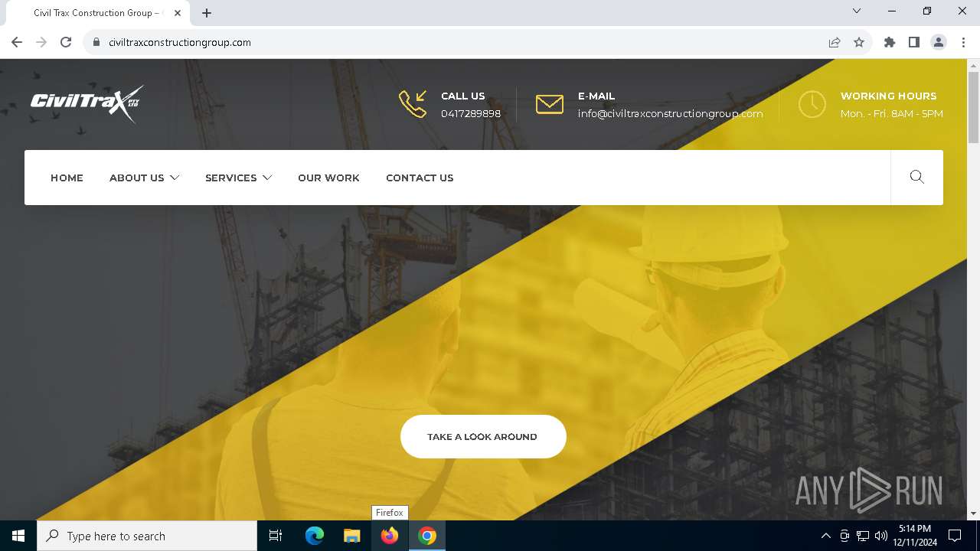Image resolution: width=980 pixels, height=551 pixels.
Task: Toggle the browser side panel
Action: tap(914, 42)
